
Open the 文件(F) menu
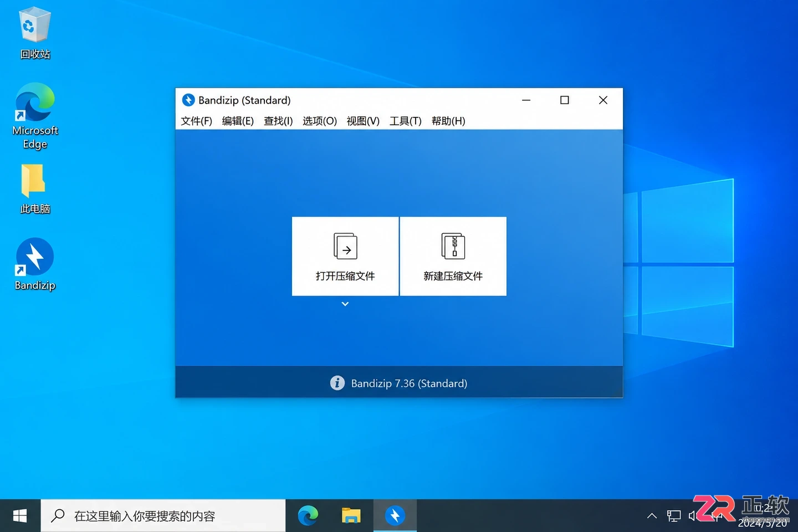click(x=196, y=121)
